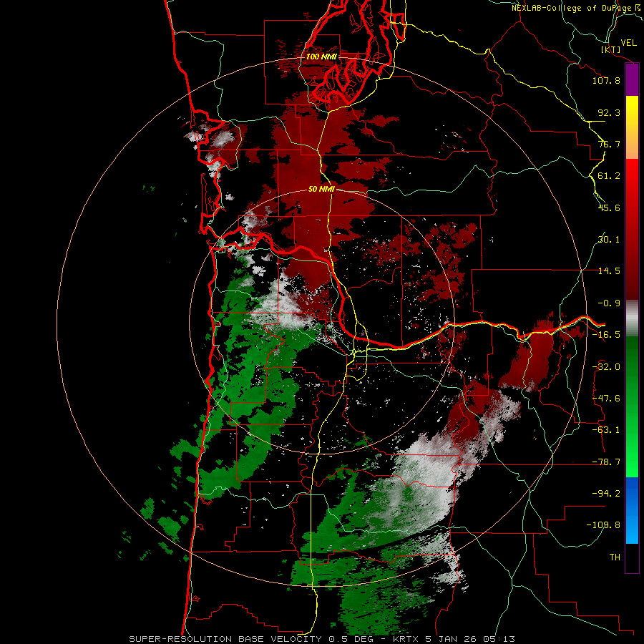
Task: Click the -0.9 value on the velocity scale
Action: [x=609, y=303]
